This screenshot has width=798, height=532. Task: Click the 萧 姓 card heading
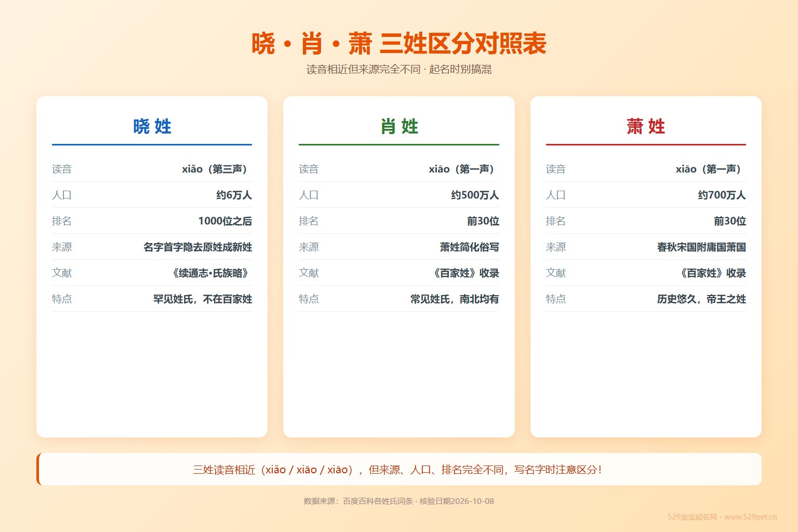(x=646, y=126)
